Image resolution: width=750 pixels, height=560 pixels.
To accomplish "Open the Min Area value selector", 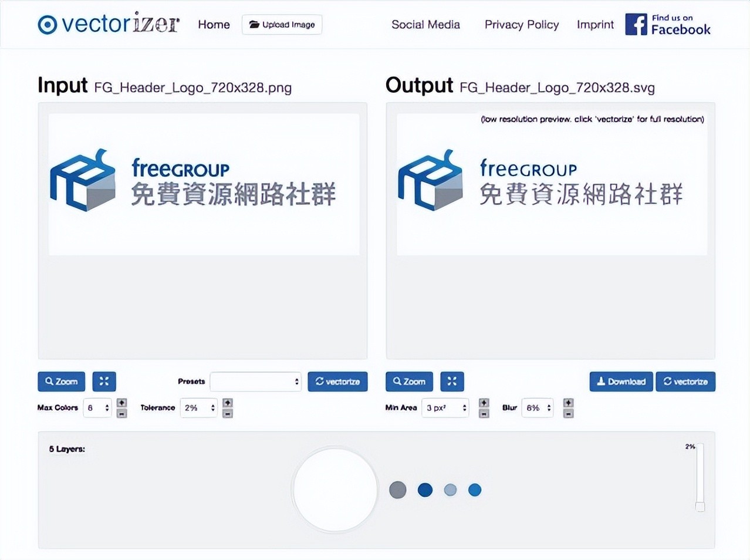I will (x=445, y=408).
